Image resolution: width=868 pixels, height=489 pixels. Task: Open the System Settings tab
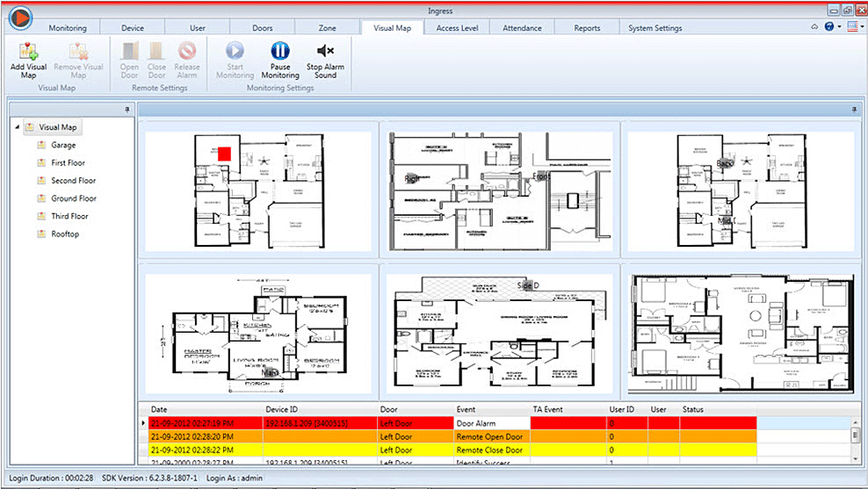655,28
